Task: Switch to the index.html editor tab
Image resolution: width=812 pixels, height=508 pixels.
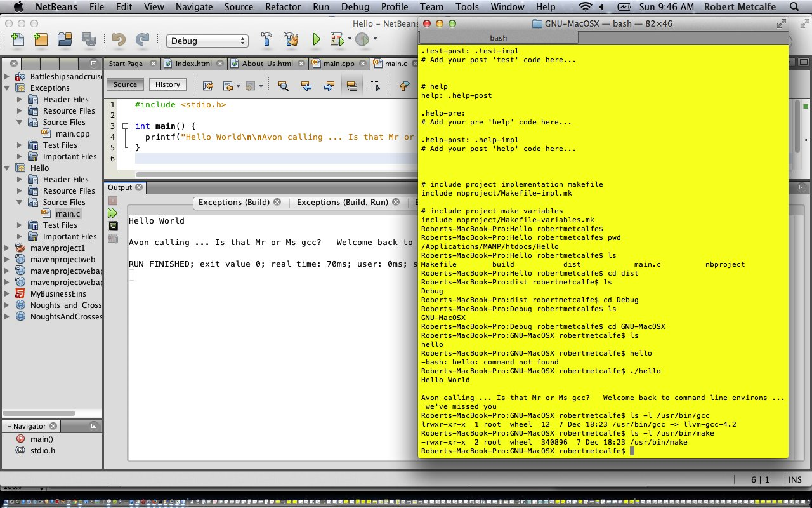Action: click(x=193, y=63)
